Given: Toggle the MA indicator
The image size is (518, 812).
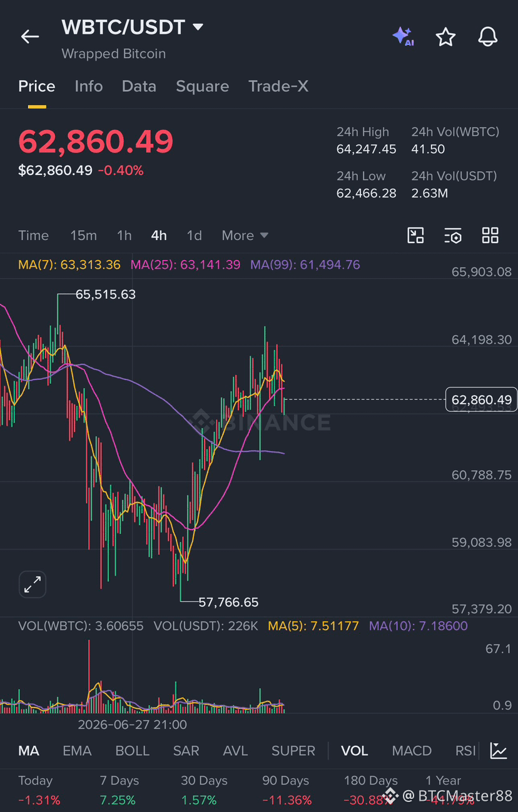Looking at the screenshot, I should tap(29, 751).
